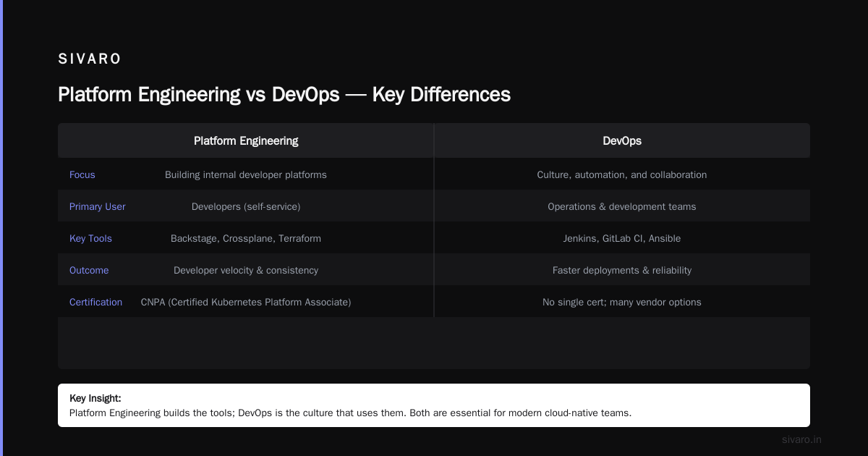Viewport: 868px width, 456px height.
Task: Select the DevOps column header
Action: pyautogui.click(x=622, y=140)
